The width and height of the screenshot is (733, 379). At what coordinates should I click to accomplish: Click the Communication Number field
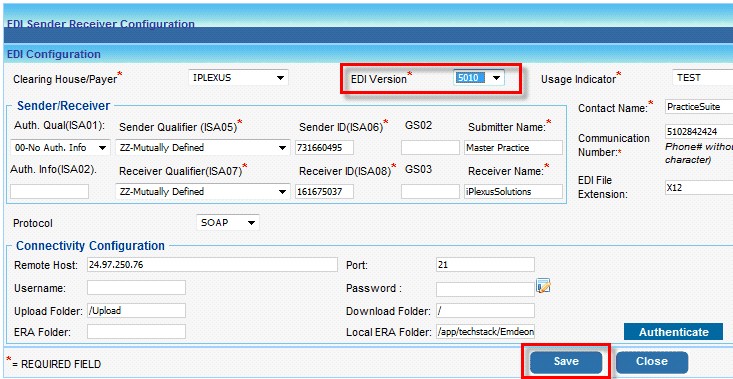click(x=699, y=132)
